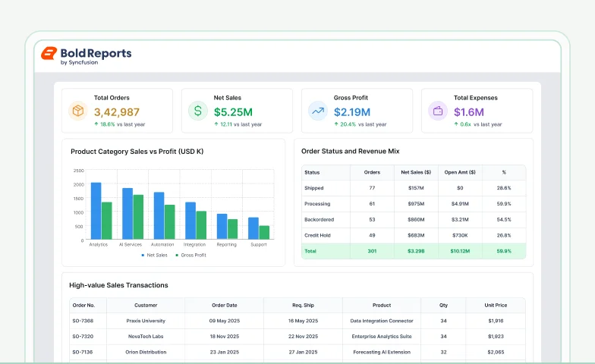Screen dimensions: 595x364
Task: Select the 3,42,987 total orders value
Action: click(117, 112)
